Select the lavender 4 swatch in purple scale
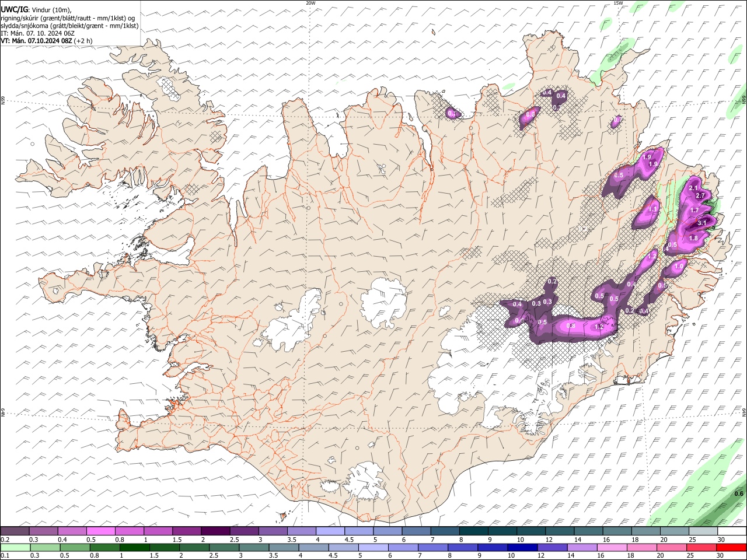The width and height of the screenshot is (747, 560). pos(330,531)
